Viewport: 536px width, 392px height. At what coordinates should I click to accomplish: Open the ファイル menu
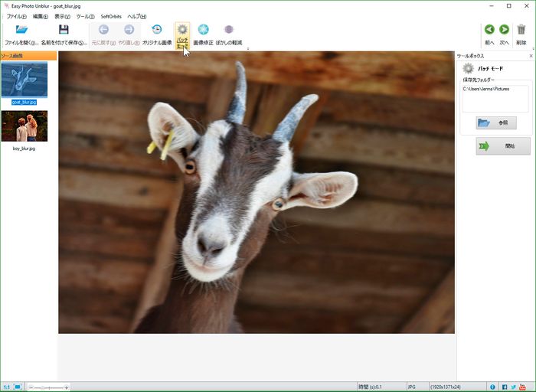16,16
